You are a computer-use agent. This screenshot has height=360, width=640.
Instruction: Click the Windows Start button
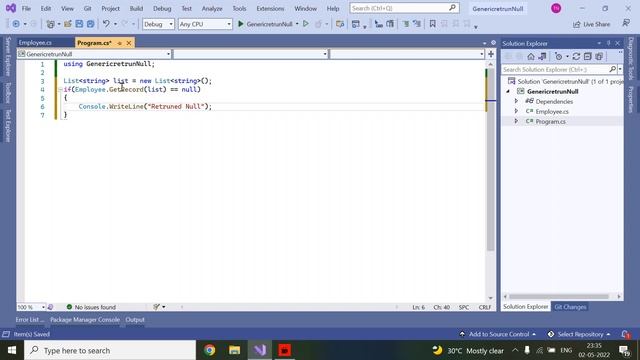[11, 350]
